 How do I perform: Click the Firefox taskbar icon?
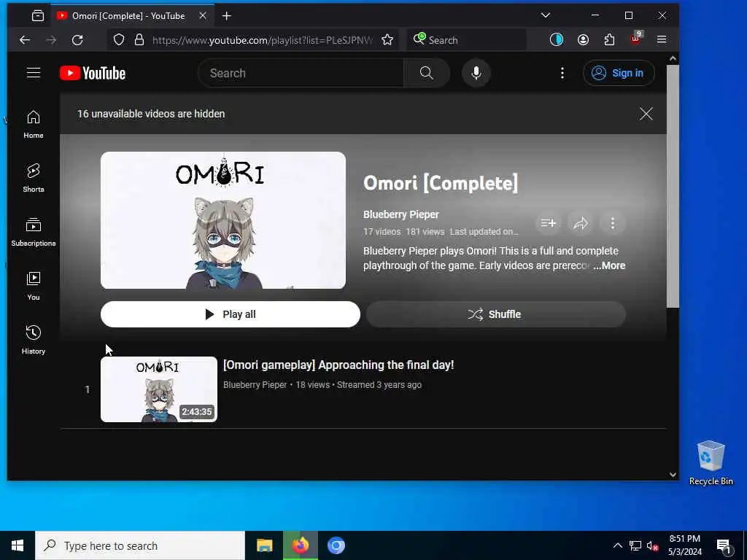click(x=300, y=545)
